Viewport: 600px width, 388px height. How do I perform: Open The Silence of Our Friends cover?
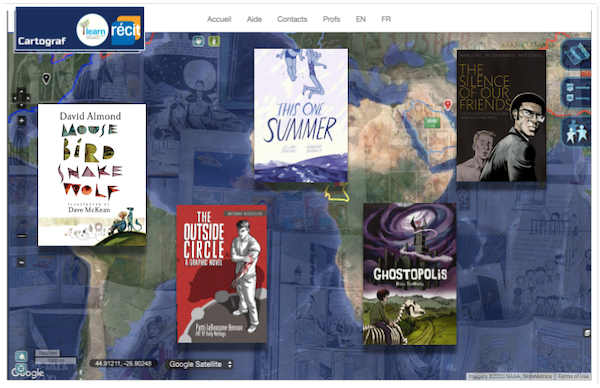[x=501, y=116]
